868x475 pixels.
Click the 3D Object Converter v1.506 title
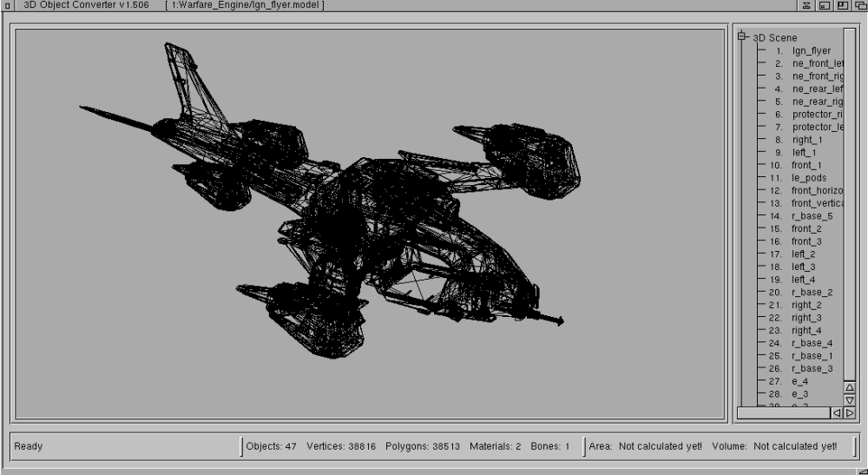coord(86,5)
